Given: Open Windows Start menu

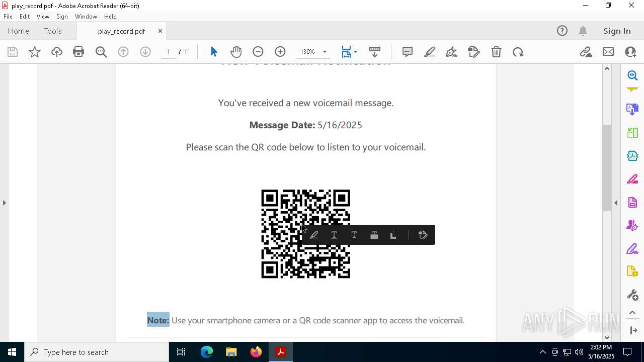Looking at the screenshot, I should pyautogui.click(x=12, y=352).
